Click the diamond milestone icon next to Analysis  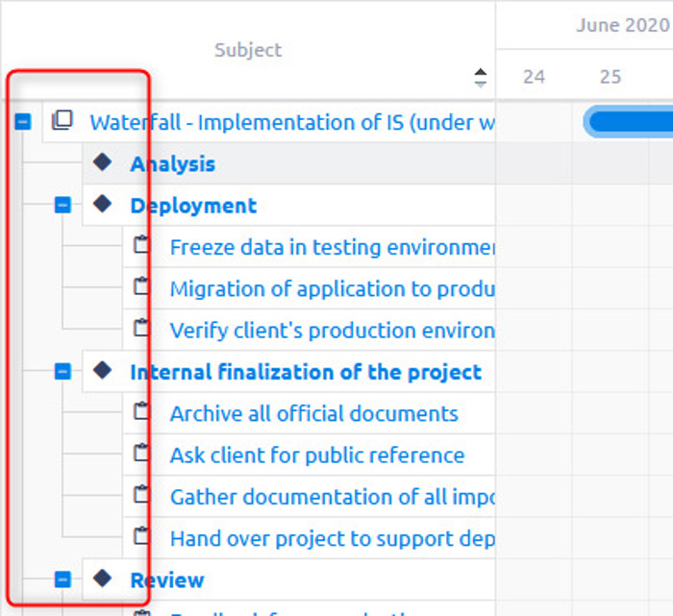coord(103,162)
